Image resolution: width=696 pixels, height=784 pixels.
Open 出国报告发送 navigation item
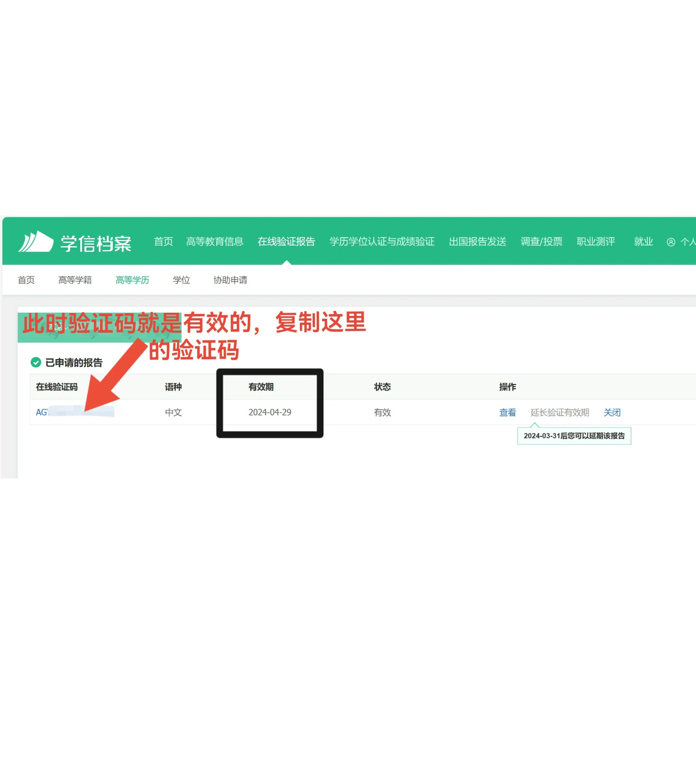pos(477,242)
